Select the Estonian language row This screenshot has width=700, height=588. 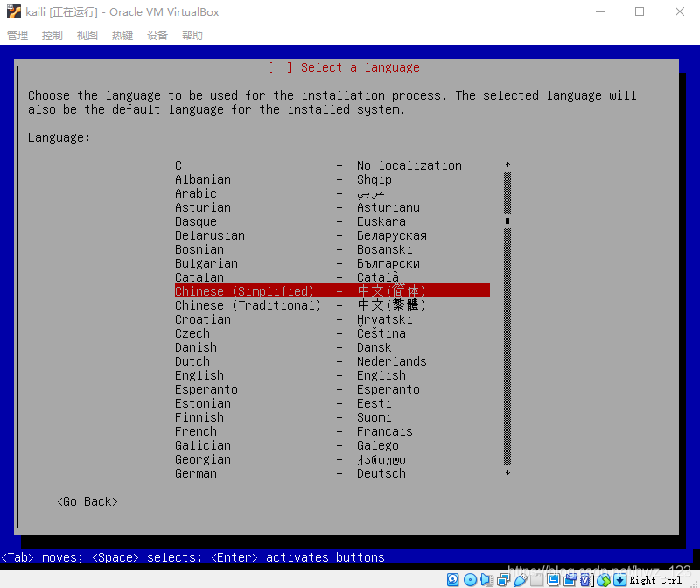click(x=332, y=403)
